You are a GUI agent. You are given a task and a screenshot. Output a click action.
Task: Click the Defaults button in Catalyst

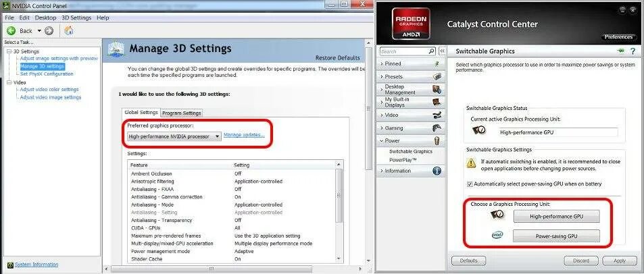[468, 261]
